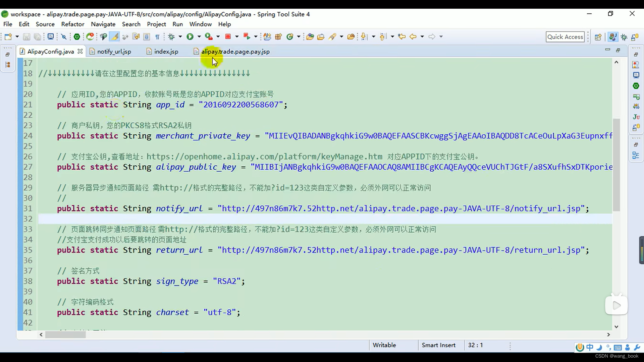Click the Run with external tools icon
The image size is (644, 362).
[209, 37]
